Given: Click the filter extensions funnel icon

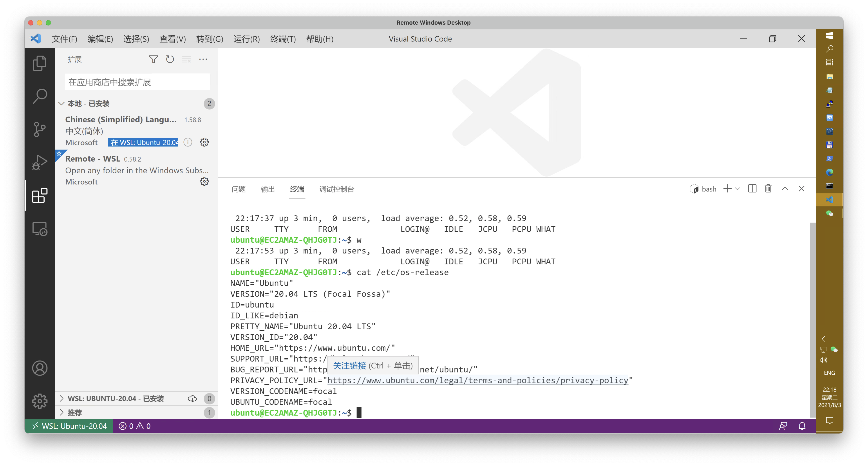Looking at the screenshot, I should (153, 59).
